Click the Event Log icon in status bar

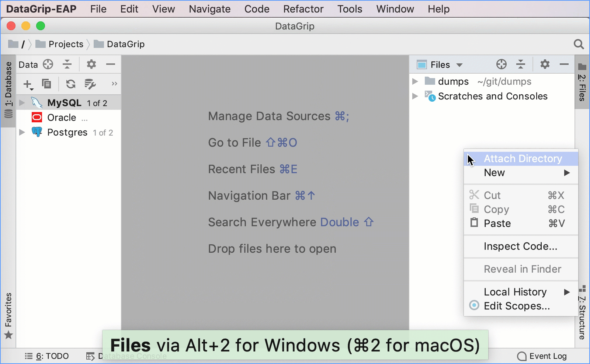click(522, 356)
